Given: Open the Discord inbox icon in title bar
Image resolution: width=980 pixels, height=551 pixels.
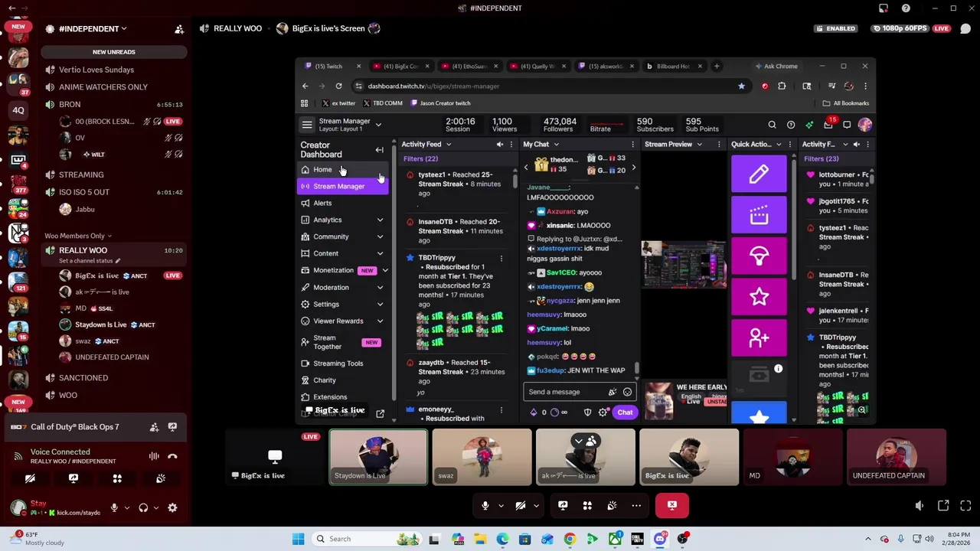Looking at the screenshot, I should tap(884, 8).
